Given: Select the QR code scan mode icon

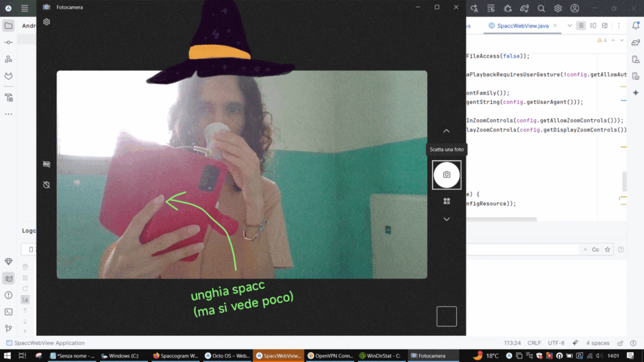Looking at the screenshot, I should [446, 201].
